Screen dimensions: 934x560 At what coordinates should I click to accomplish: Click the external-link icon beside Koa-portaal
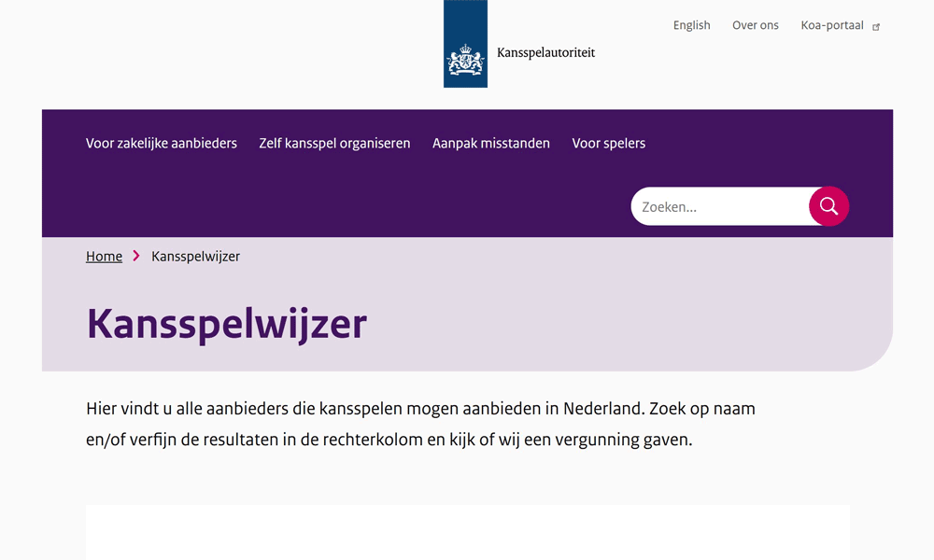[x=876, y=27]
